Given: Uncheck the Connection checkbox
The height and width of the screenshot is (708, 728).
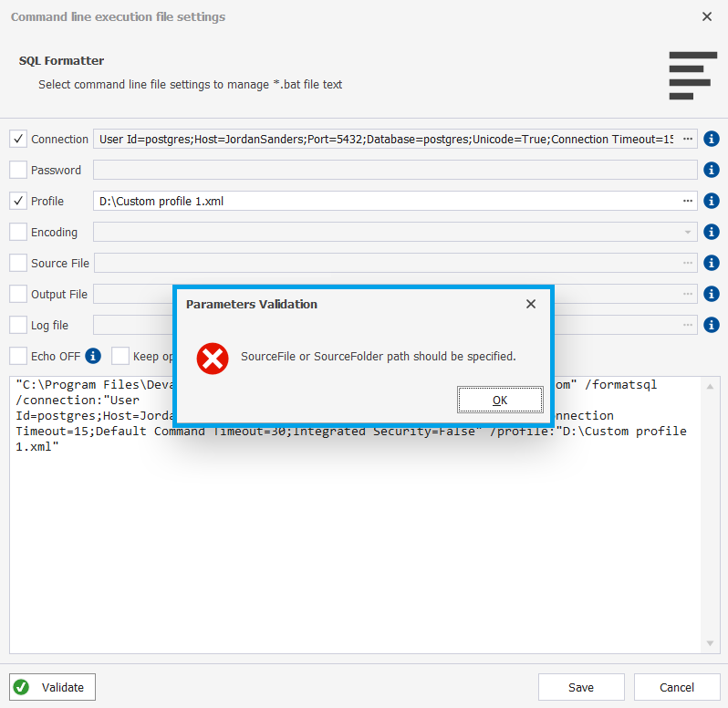Looking at the screenshot, I should click(18, 139).
